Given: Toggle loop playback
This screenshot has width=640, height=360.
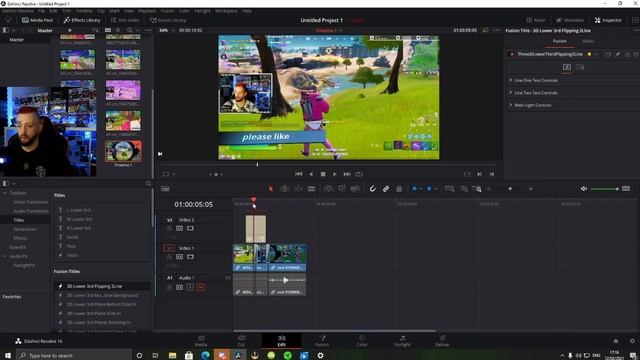Looking at the screenshot, I should tap(359, 174).
